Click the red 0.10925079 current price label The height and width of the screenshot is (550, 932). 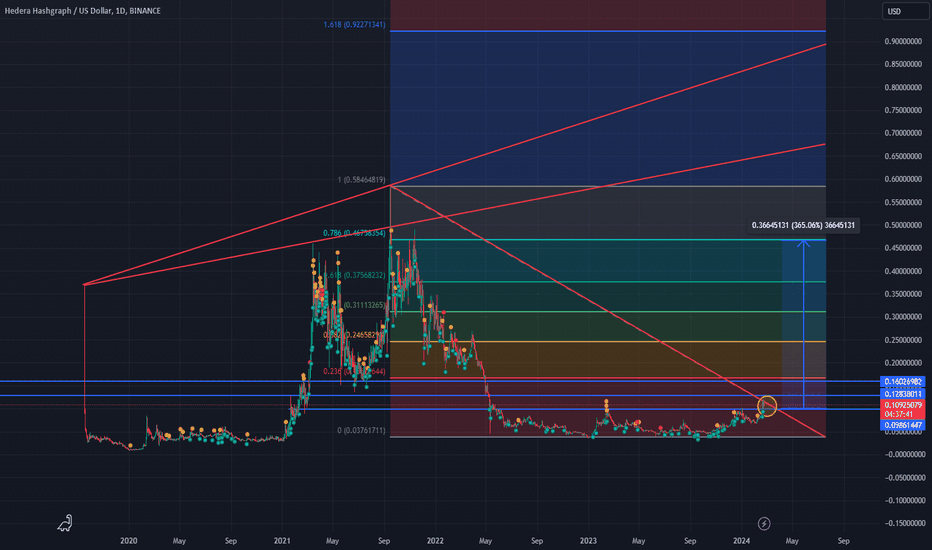click(x=903, y=405)
